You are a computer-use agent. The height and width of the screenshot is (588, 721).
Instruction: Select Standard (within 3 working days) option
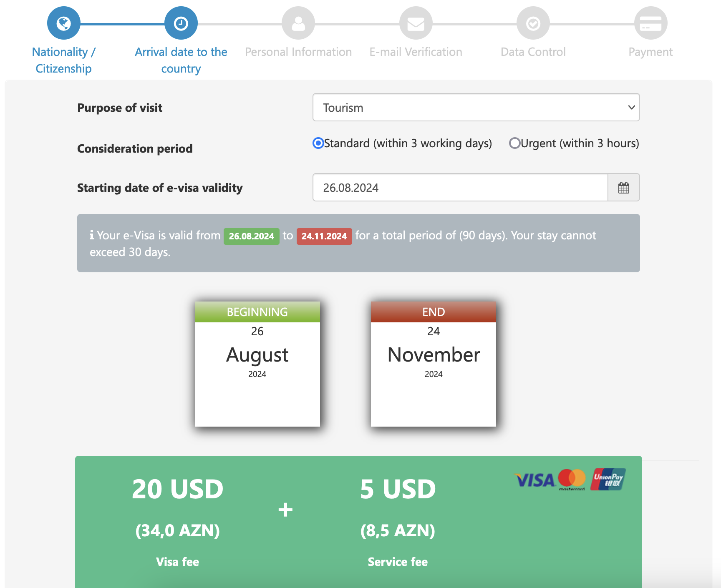tap(318, 143)
